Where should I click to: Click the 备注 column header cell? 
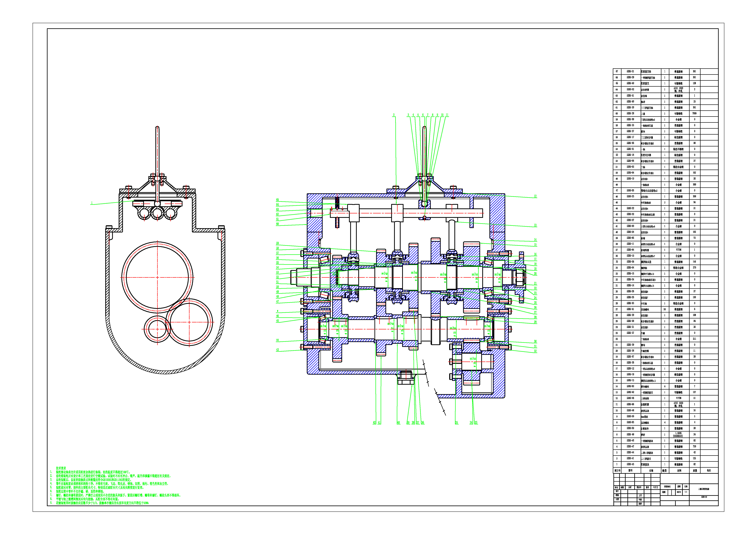tap(709, 471)
